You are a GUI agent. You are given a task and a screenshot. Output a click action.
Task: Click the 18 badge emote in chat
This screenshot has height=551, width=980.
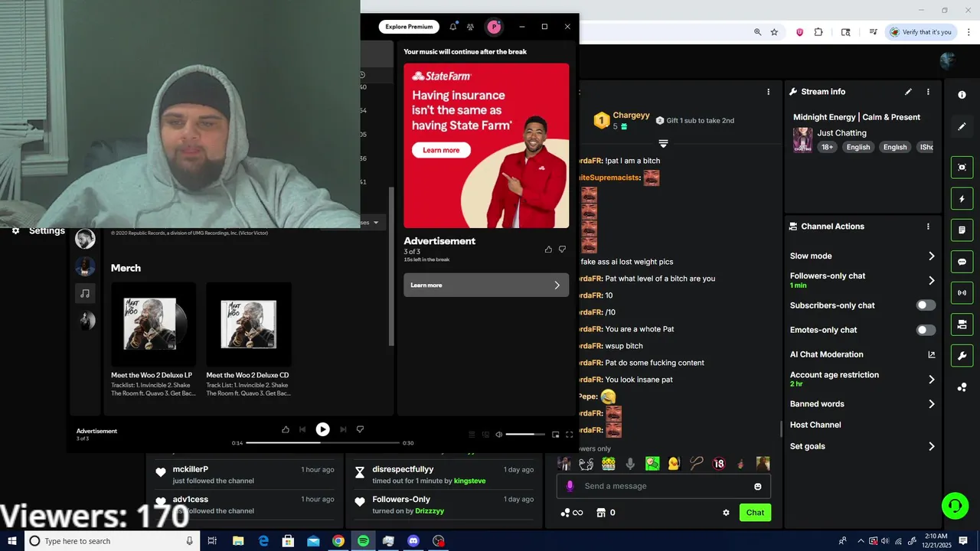pyautogui.click(x=718, y=464)
